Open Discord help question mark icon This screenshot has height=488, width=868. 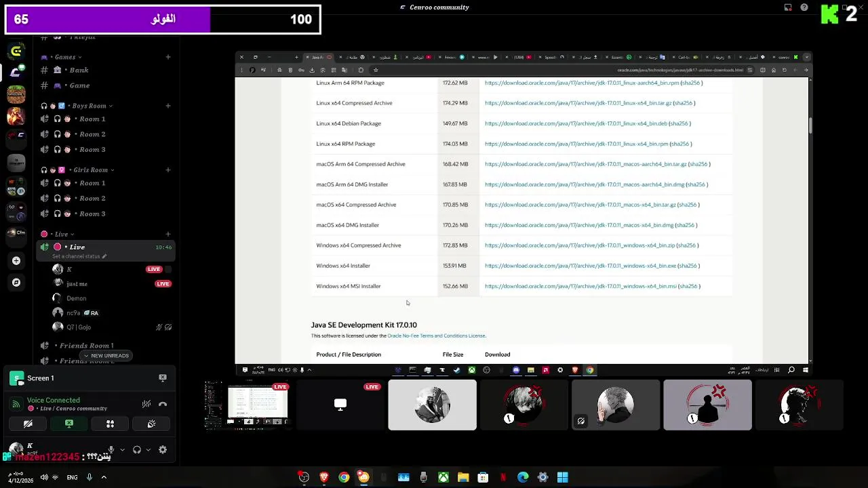(804, 7)
